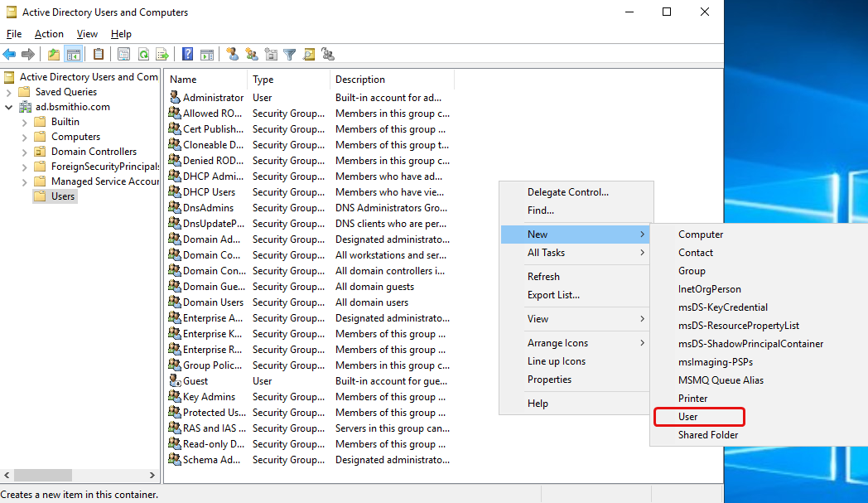The width and height of the screenshot is (868, 503).
Task: Click the DnsAdmins group icon
Action: pos(175,208)
